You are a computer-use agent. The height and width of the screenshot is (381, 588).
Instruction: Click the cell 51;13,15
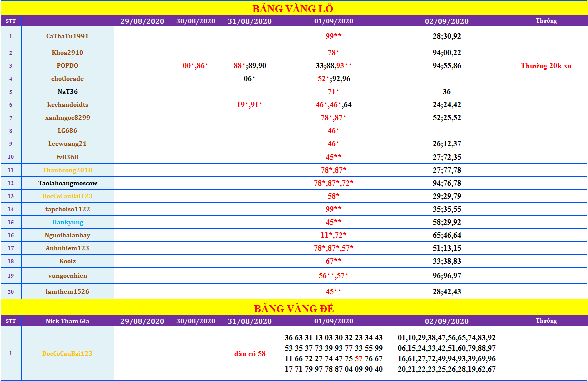(x=447, y=248)
